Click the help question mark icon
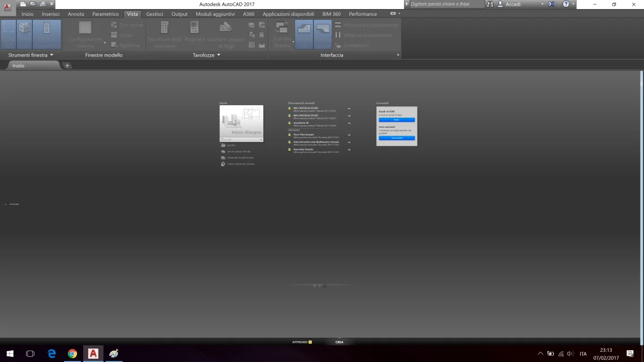The image size is (644, 362). point(565,4)
